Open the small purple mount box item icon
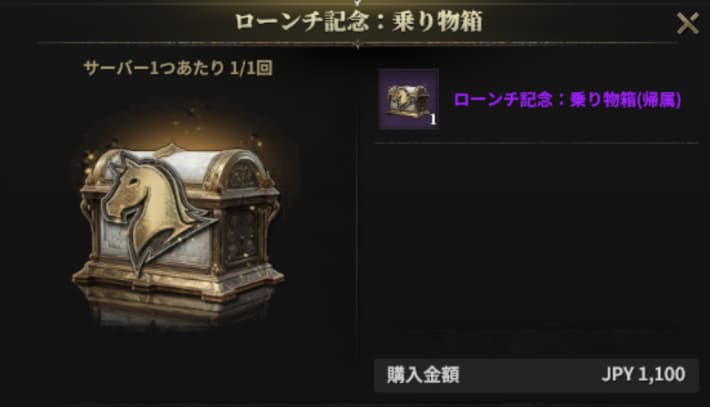 point(408,99)
